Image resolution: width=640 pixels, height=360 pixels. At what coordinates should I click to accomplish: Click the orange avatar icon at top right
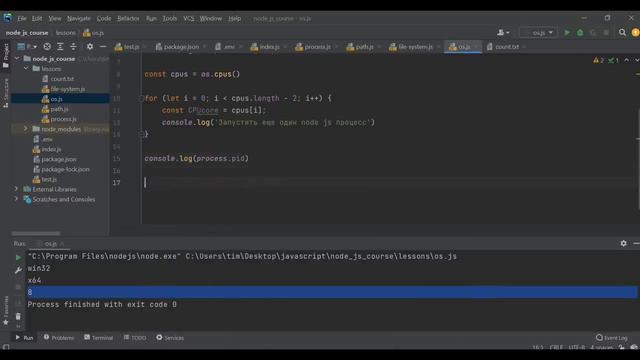click(636, 33)
